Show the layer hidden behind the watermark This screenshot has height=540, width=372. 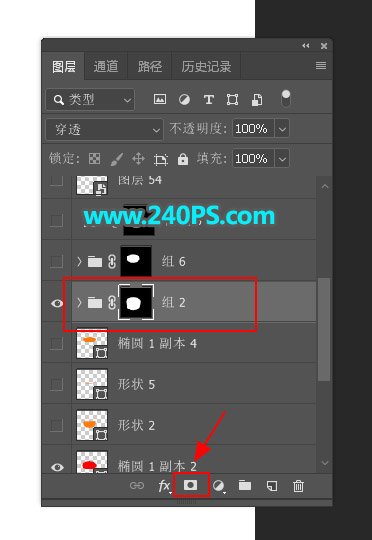point(56,220)
